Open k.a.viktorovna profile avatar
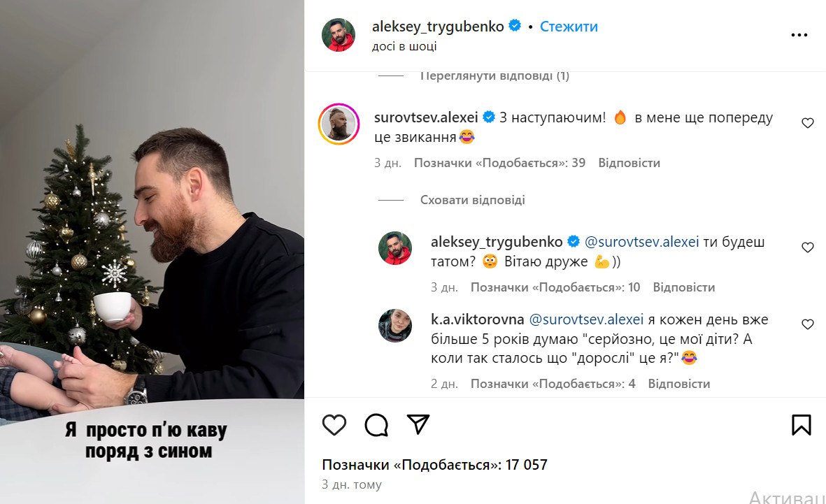The height and width of the screenshot is (504, 826). click(395, 326)
